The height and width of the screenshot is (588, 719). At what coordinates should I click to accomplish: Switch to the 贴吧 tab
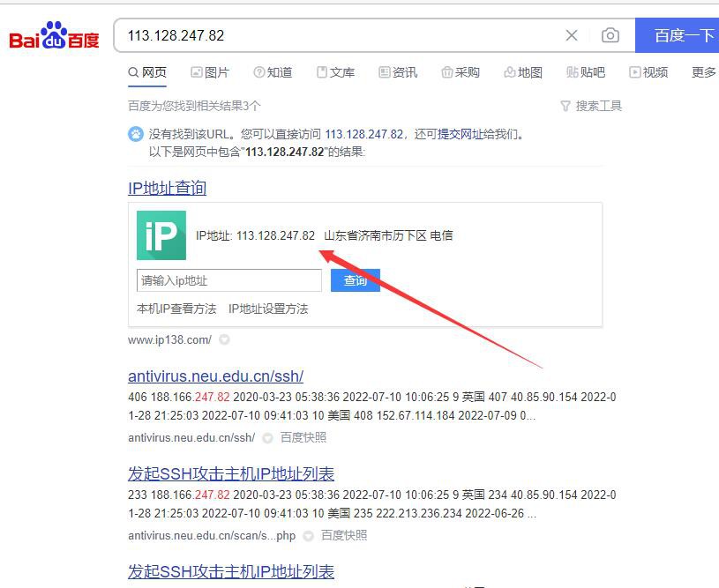point(586,72)
